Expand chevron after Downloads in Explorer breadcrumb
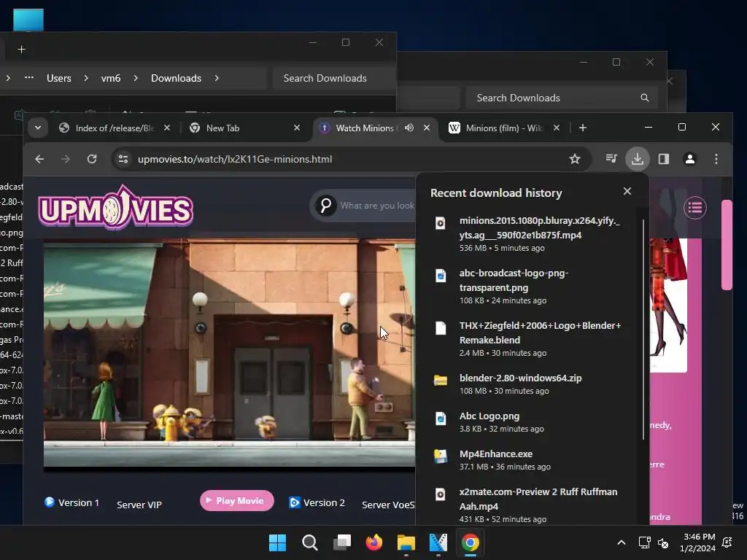This screenshot has height=560, width=747. click(217, 78)
